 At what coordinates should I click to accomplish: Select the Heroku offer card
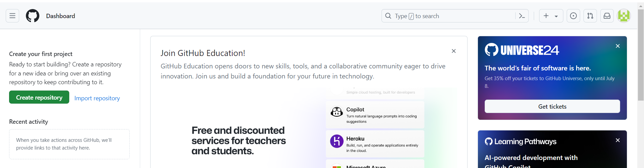tap(375, 144)
